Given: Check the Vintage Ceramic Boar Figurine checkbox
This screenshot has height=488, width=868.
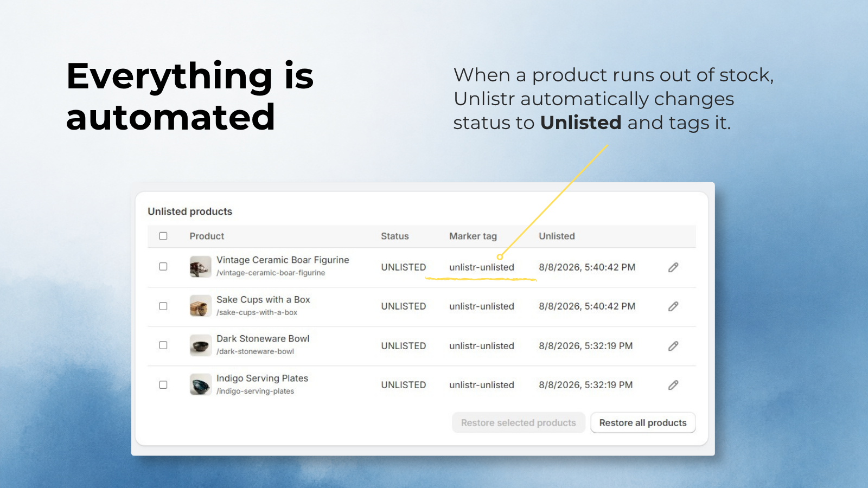Looking at the screenshot, I should tap(163, 267).
